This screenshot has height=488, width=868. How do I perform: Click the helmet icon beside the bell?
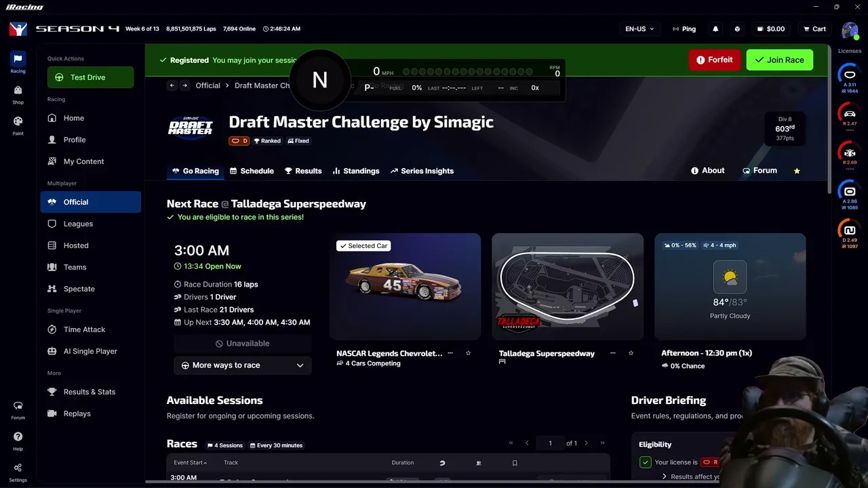[x=738, y=29]
